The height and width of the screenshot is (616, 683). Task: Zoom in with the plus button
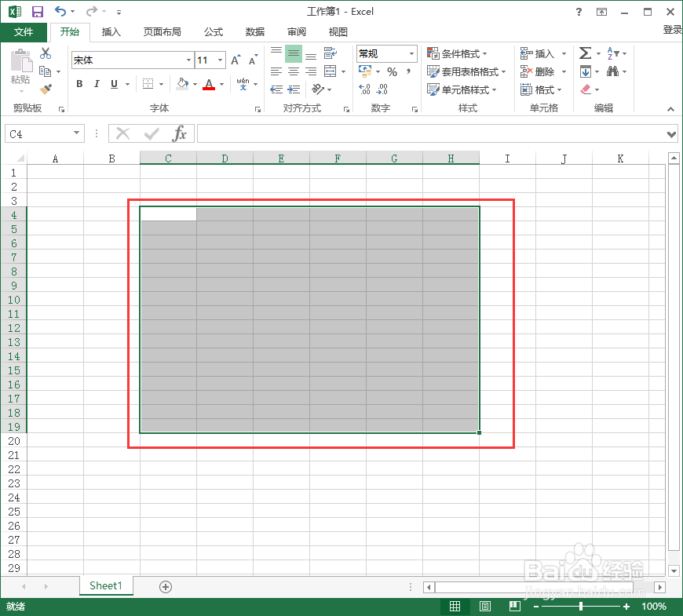click(626, 606)
